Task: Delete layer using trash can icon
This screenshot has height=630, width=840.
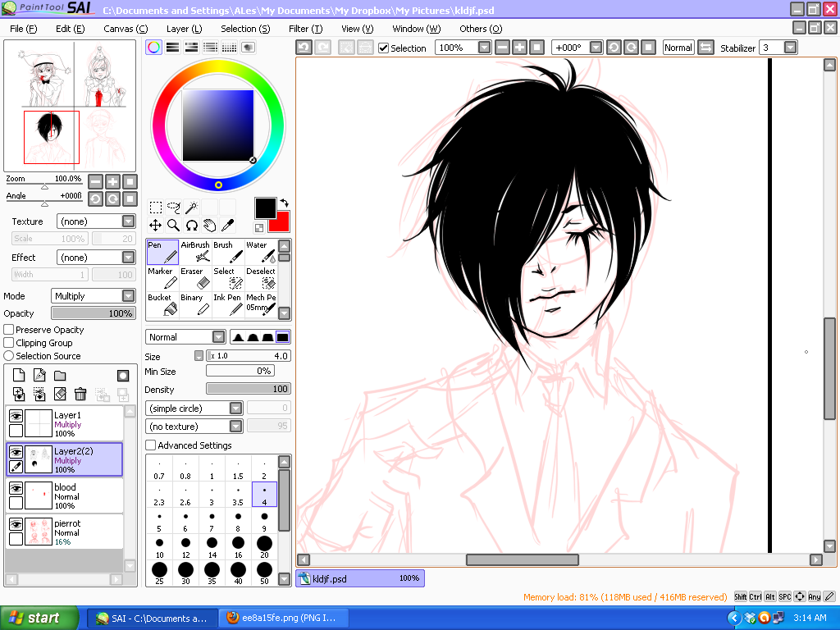Action: [x=80, y=395]
